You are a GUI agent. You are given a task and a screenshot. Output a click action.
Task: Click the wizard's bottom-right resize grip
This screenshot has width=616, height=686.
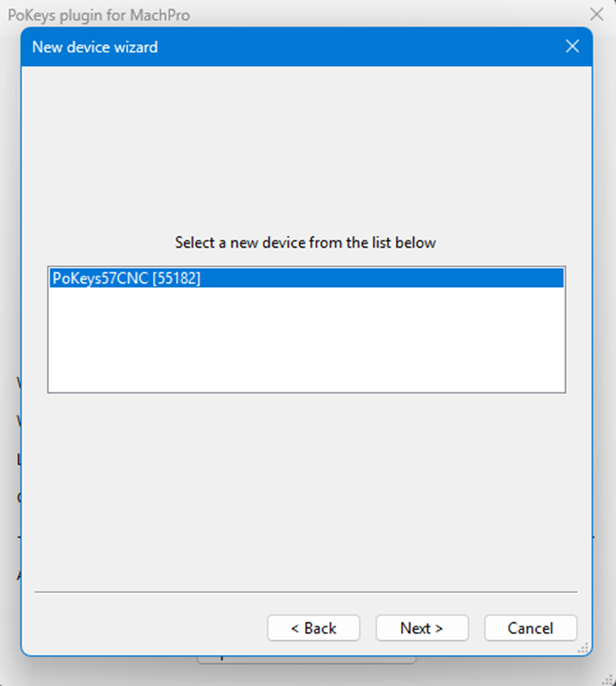pyautogui.click(x=584, y=648)
